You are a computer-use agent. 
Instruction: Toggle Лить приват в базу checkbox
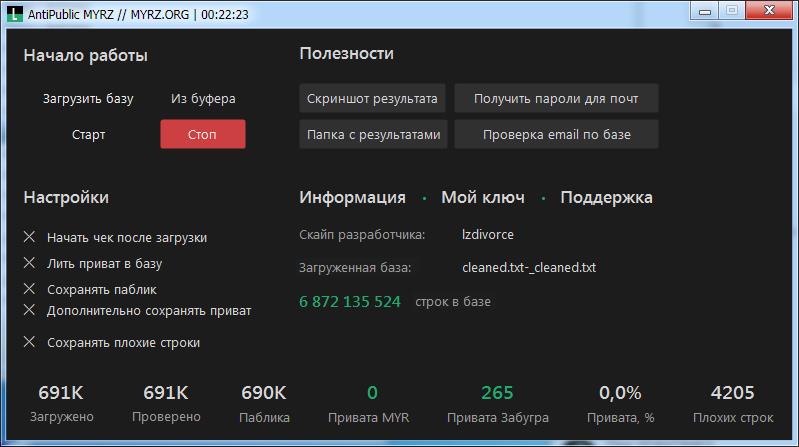point(30,262)
